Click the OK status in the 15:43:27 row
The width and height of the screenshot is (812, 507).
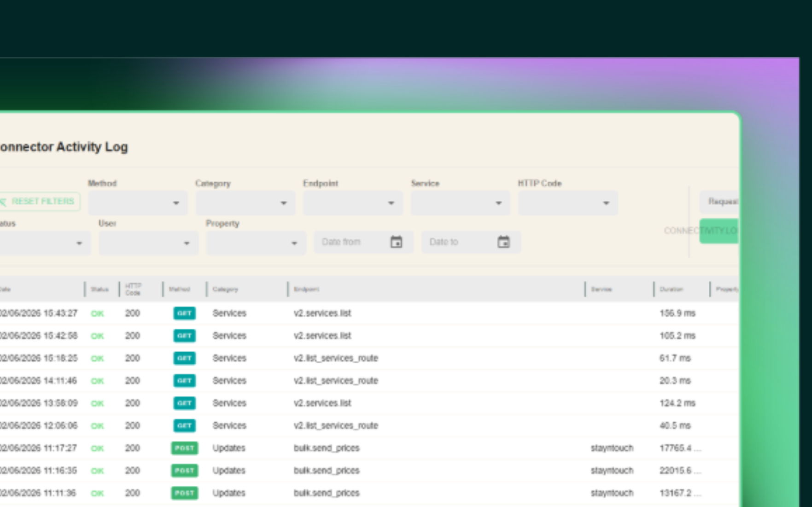(x=97, y=314)
